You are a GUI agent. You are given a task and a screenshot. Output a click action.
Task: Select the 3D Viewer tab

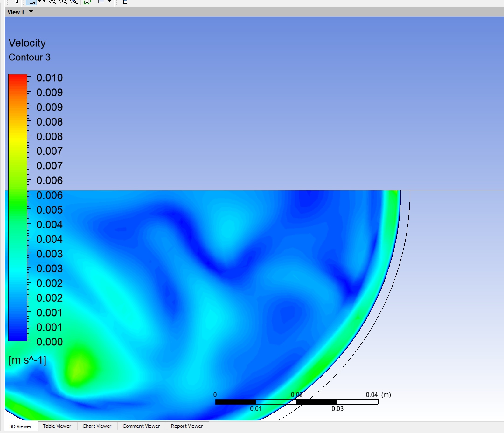click(x=21, y=426)
